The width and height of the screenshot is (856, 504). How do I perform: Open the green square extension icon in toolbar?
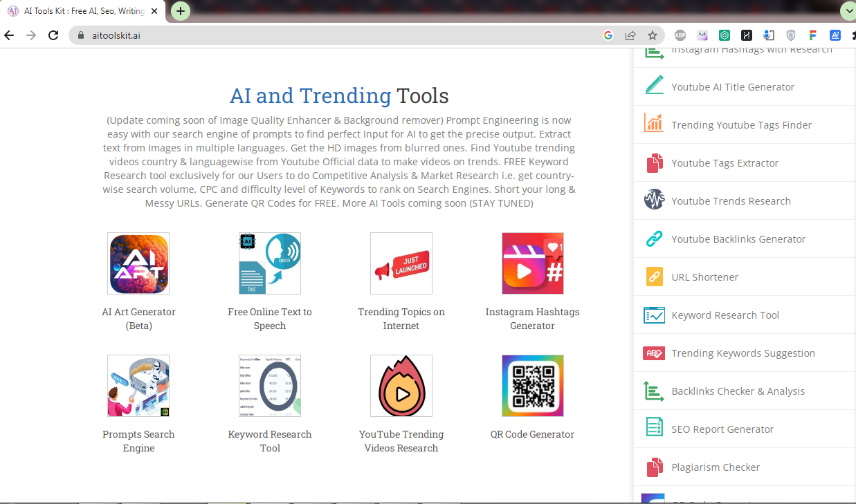click(x=725, y=35)
